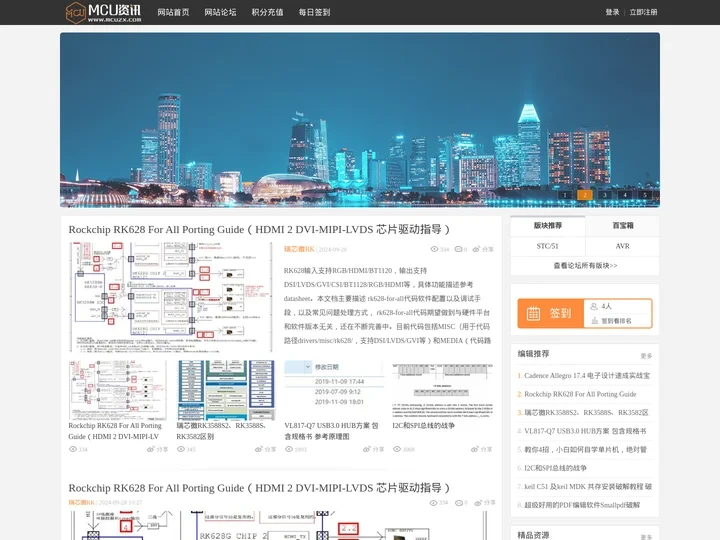
Task: Open 网站论坛 navigation item
Action: click(220, 12)
